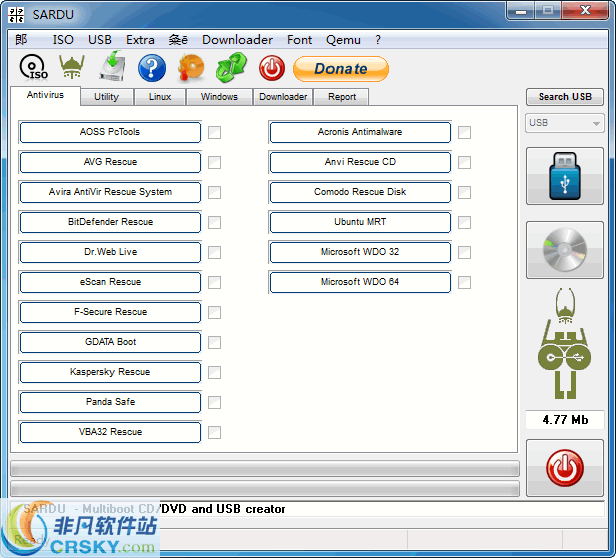Click the eScan Rescue button
Image resolution: width=616 pixels, height=558 pixels.
(x=110, y=282)
